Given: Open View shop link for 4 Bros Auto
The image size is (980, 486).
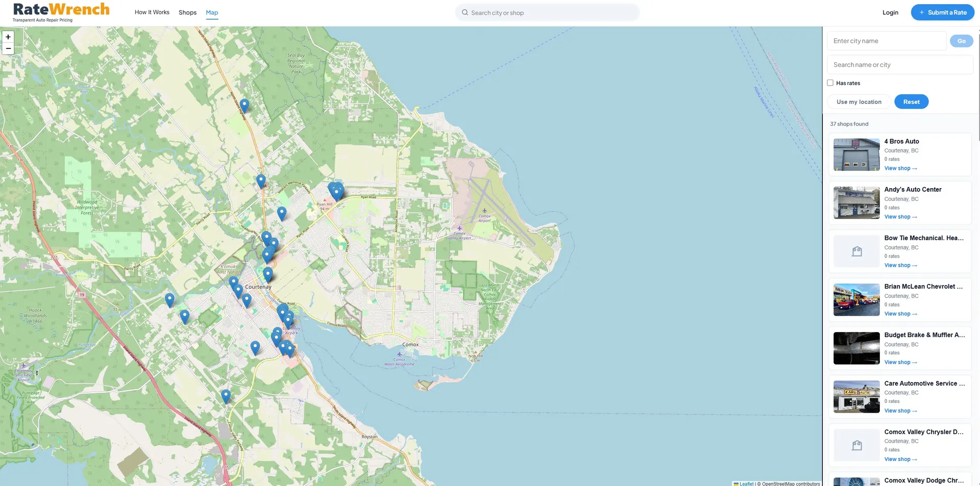Looking at the screenshot, I should pyautogui.click(x=900, y=168).
